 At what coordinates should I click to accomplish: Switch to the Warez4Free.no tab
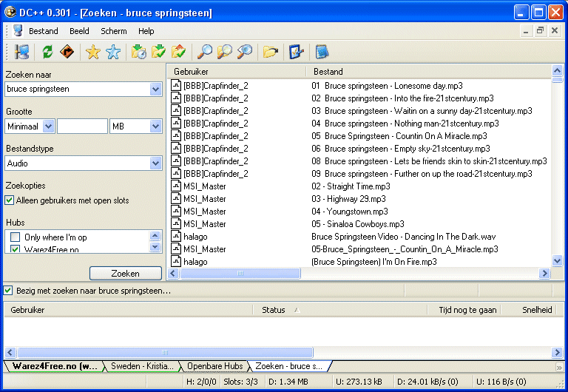coord(54,366)
